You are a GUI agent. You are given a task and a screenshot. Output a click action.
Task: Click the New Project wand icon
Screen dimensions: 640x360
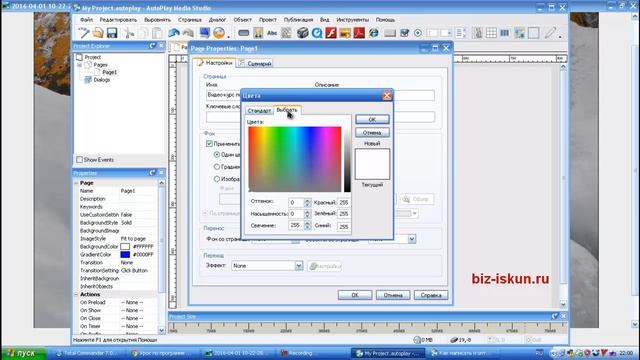(x=84, y=33)
